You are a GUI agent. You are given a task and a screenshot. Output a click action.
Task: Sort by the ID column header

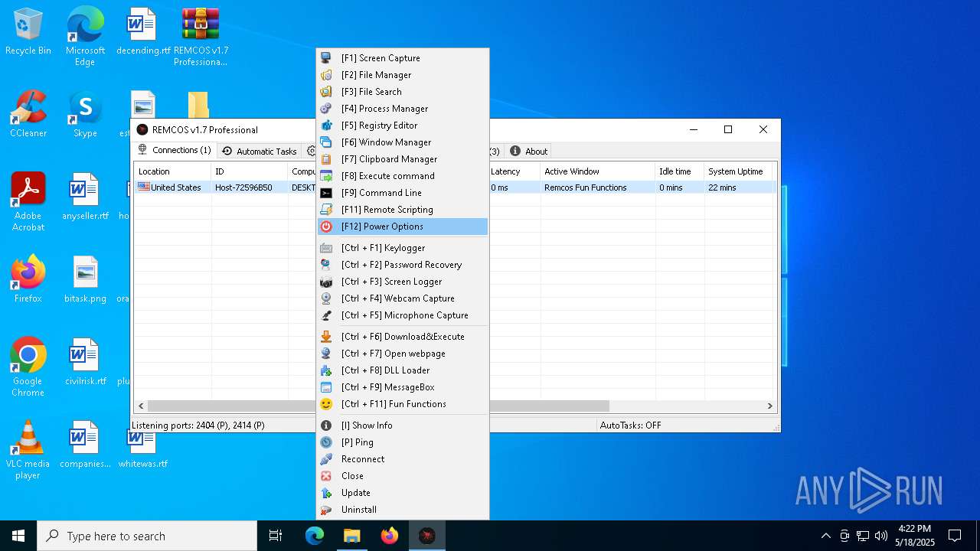250,171
